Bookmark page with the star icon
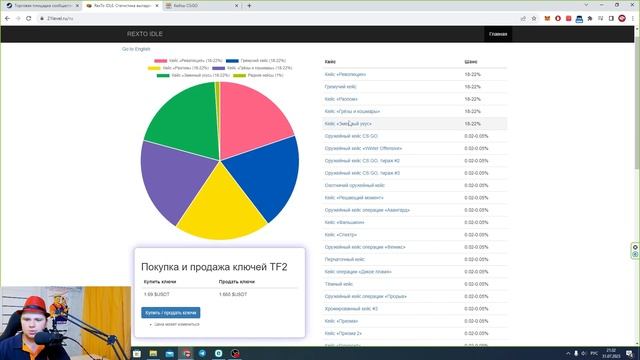Image resolution: width=640 pixels, height=360 pixels. point(534,18)
